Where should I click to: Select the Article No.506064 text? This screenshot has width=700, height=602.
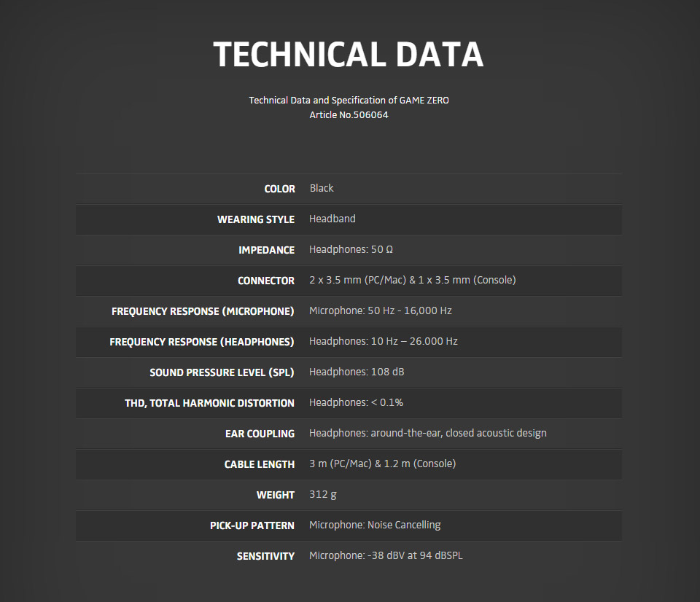pyautogui.click(x=349, y=114)
